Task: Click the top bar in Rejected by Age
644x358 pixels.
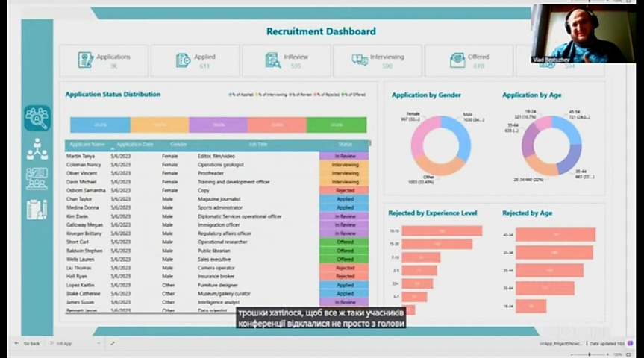Action: point(555,235)
